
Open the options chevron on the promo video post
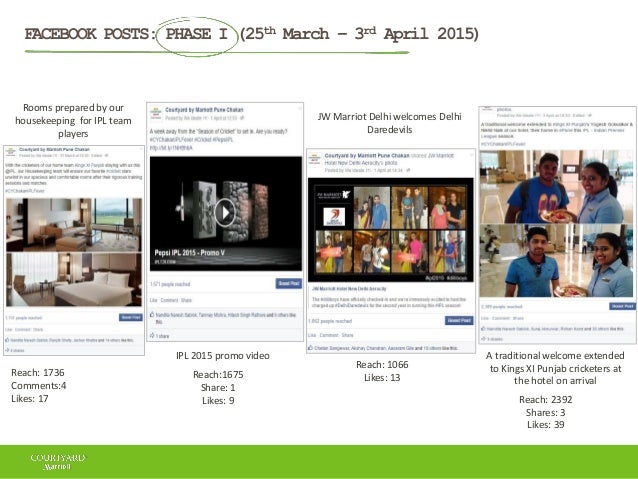pos(300,108)
